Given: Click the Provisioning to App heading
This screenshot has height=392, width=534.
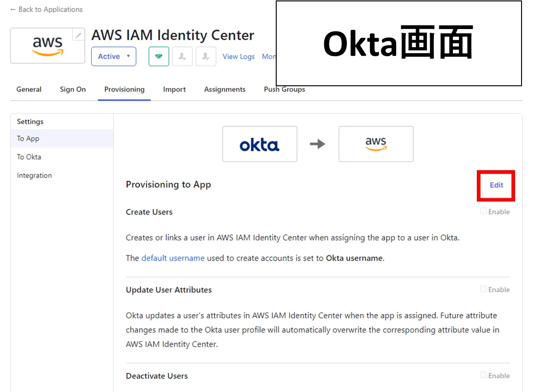Looking at the screenshot, I should (169, 184).
